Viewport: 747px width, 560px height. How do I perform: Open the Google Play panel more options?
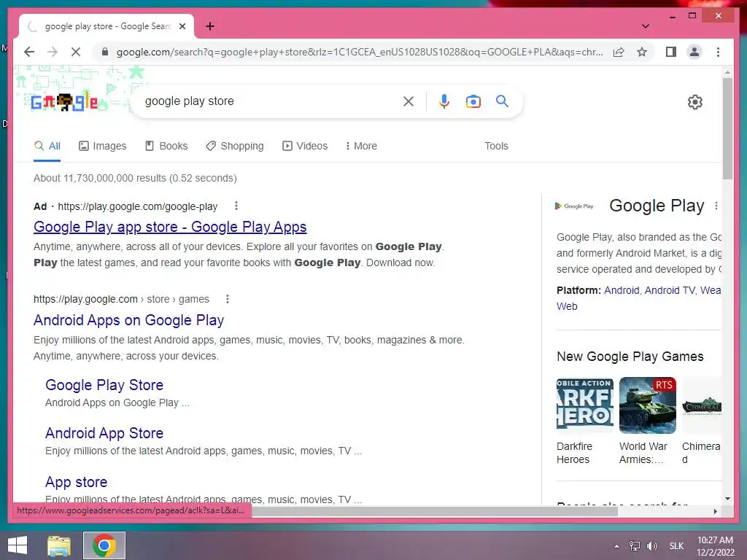716,206
